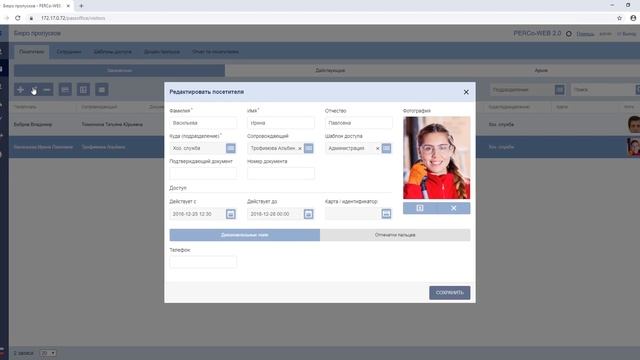
Task: Click the Подразделение filter field
Action: (522, 89)
